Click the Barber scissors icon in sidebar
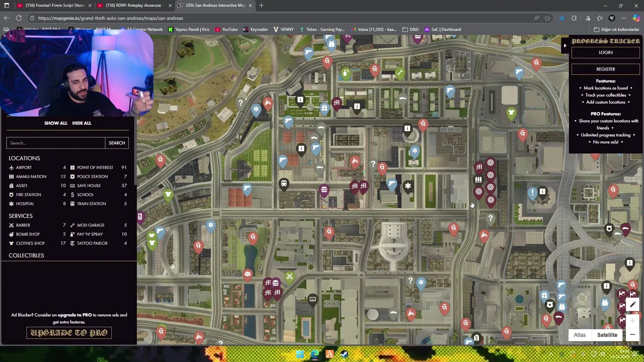The width and height of the screenshot is (644, 362). point(11,225)
